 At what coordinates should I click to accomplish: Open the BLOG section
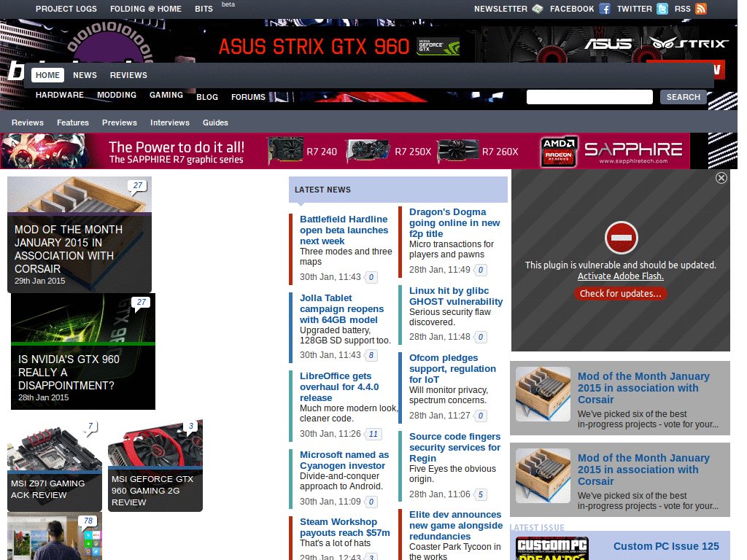[207, 97]
